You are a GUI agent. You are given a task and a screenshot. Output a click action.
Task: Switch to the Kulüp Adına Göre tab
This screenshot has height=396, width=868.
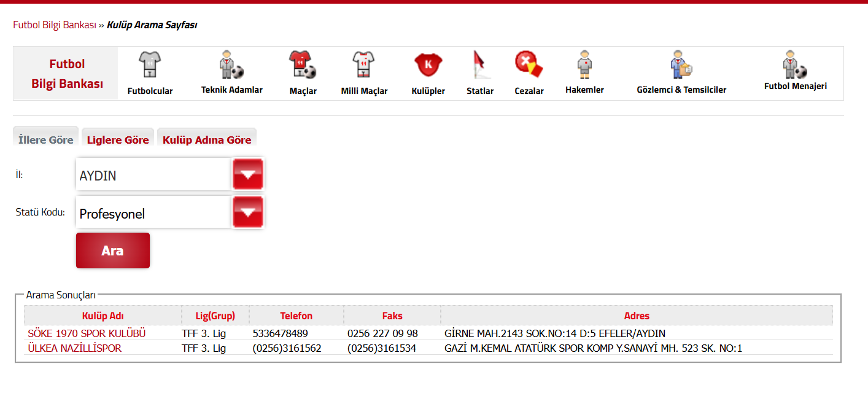pyautogui.click(x=207, y=140)
